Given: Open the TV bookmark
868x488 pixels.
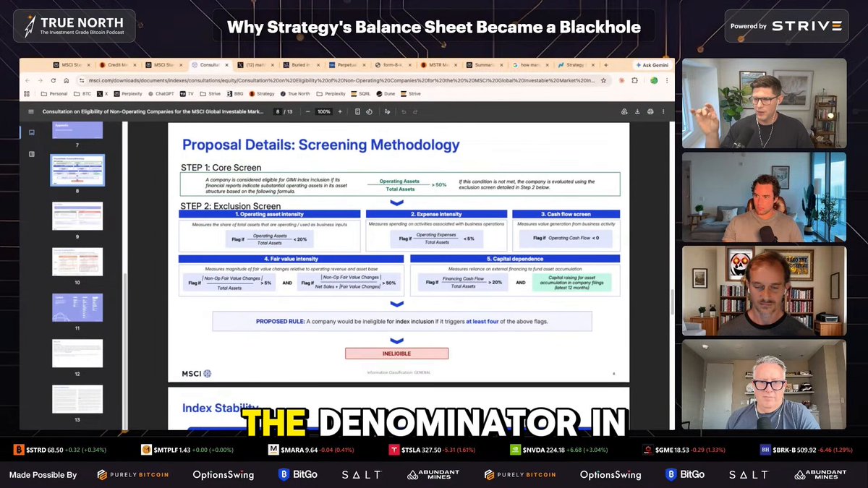Looking at the screenshot, I should click(x=187, y=94).
